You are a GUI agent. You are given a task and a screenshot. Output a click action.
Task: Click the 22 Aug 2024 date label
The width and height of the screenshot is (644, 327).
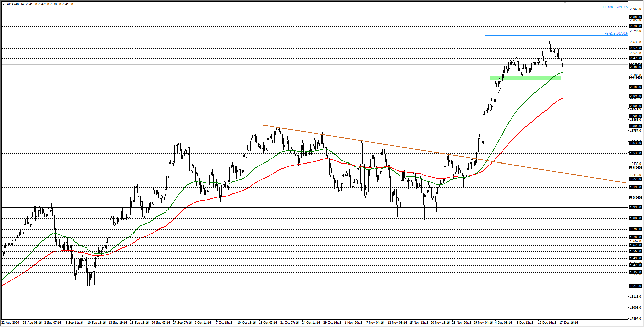coord(10,323)
